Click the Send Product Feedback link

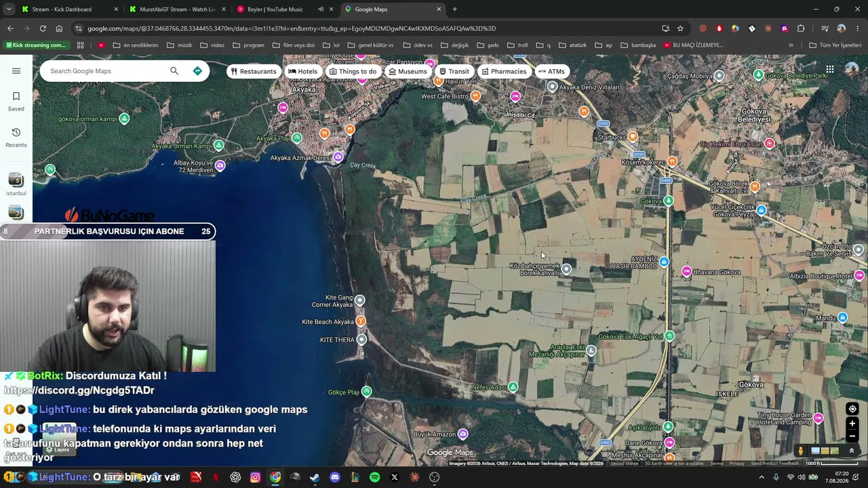tap(775, 464)
